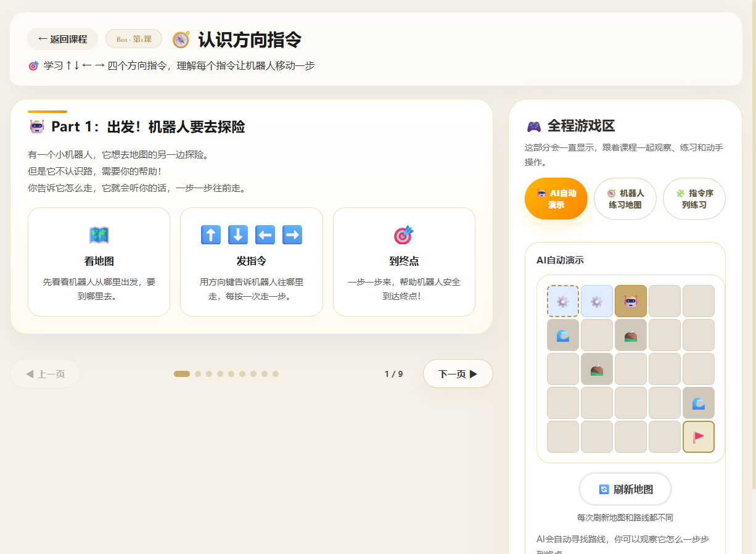Click the AI自动演示 panel heading

pos(560,260)
